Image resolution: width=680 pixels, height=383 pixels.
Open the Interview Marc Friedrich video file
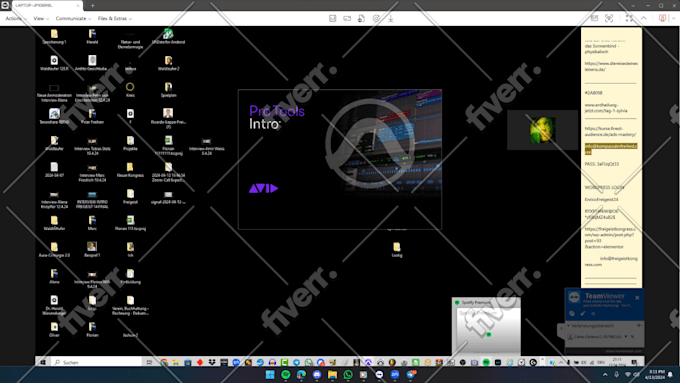pos(92,172)
